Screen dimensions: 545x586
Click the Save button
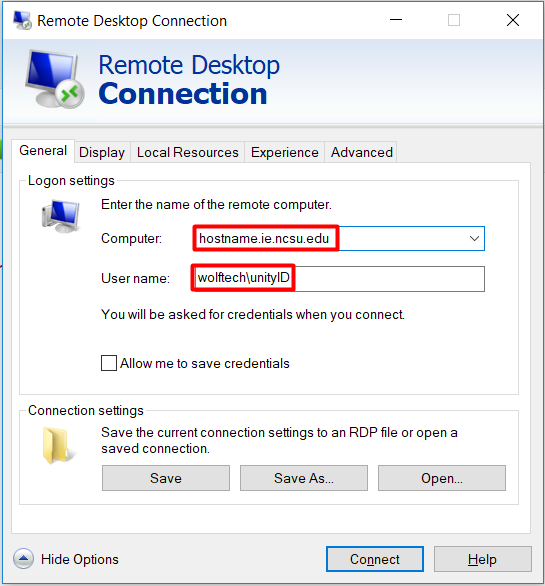point(166,478)
